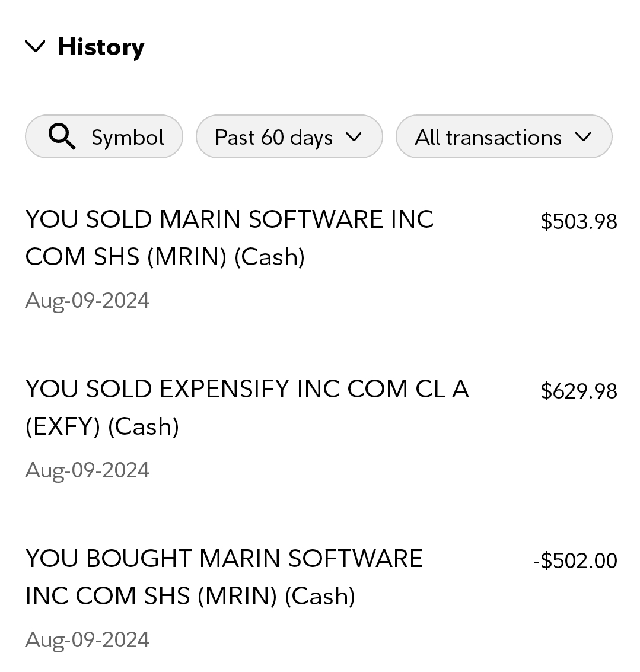Click the INC COM SHS (MRIN) bought line

point(190,596)
